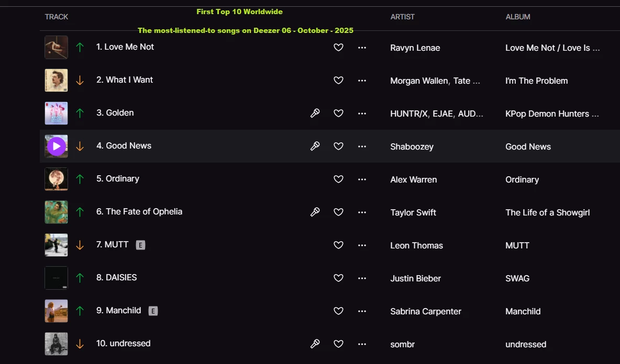Open three-dot options for Good News
The image size is (620, 364).
pyautogui.click(x=362, y=146)
